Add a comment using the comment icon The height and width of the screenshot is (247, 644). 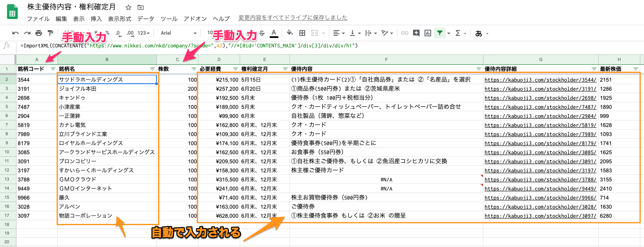(416, 33)
